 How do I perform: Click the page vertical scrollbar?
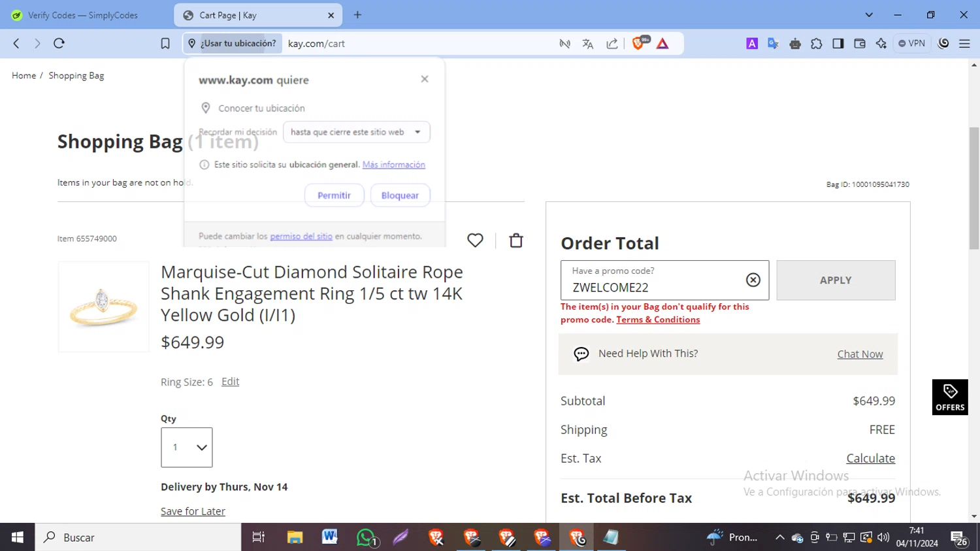click(974, 188)
